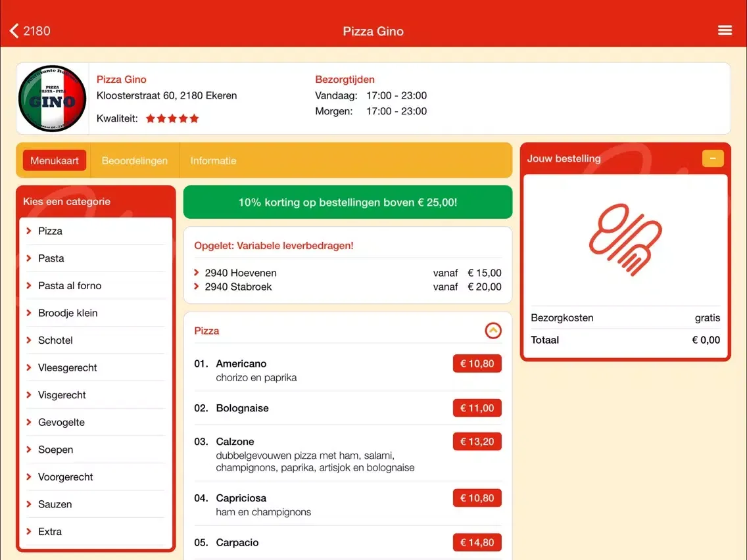Open the Soepen category

tap(95, 450)
